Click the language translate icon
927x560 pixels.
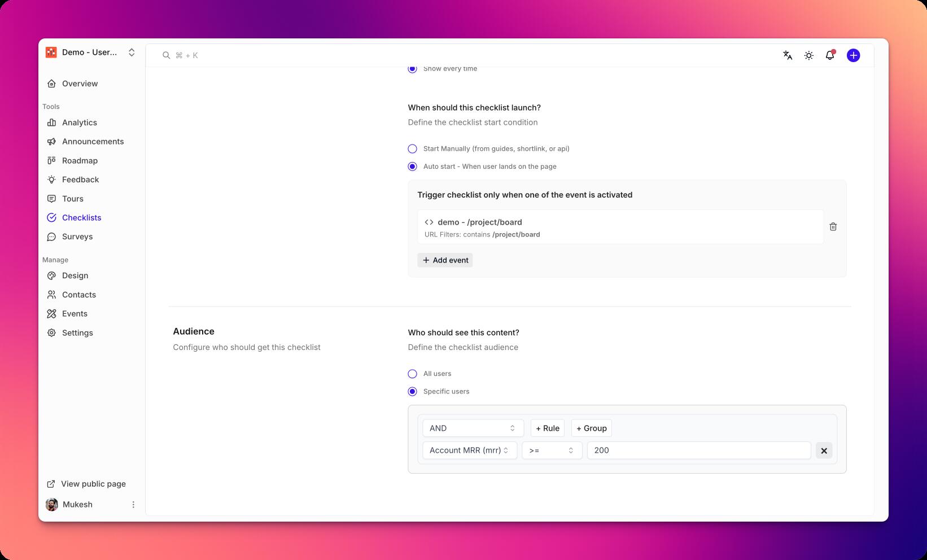788,55
